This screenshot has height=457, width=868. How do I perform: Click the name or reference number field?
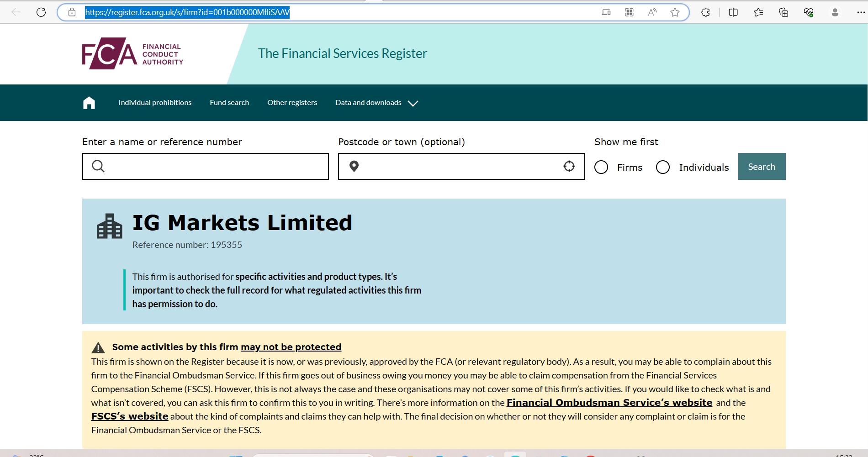(x=206, y=166)
